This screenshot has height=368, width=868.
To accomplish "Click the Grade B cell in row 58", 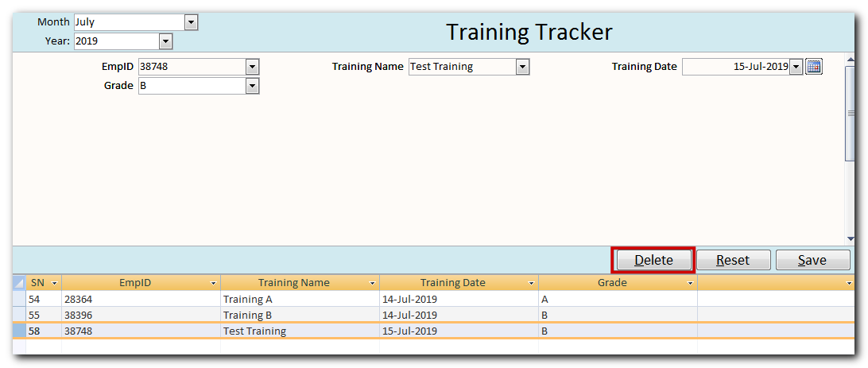I will (x=618, y=331).
